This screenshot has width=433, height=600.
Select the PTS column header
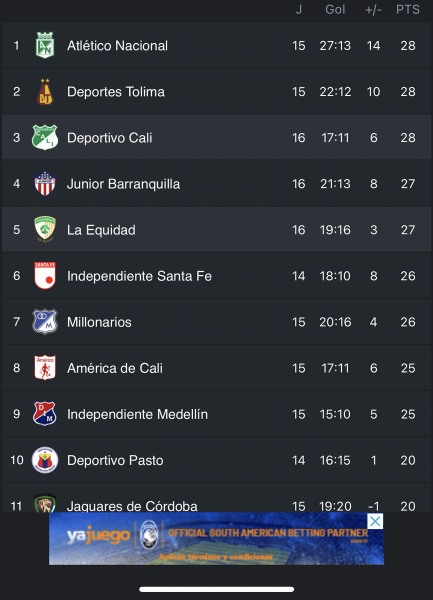pos(408,9)
